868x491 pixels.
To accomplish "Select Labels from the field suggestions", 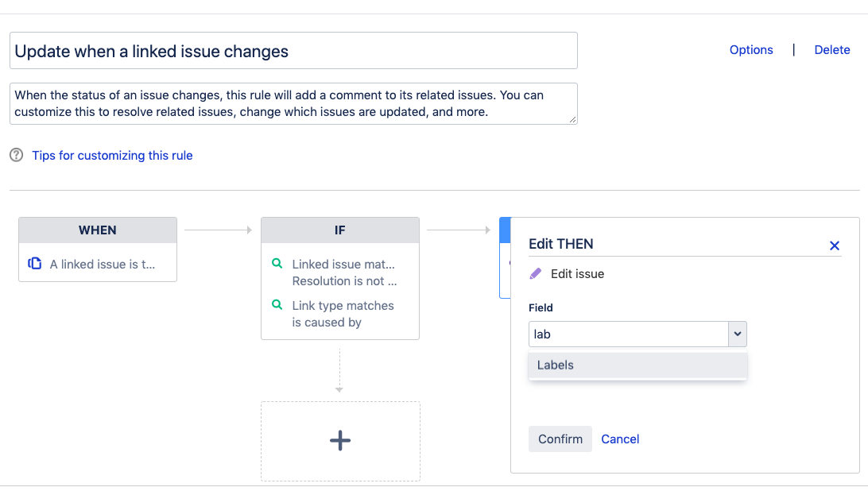I will tap(637, 365).
